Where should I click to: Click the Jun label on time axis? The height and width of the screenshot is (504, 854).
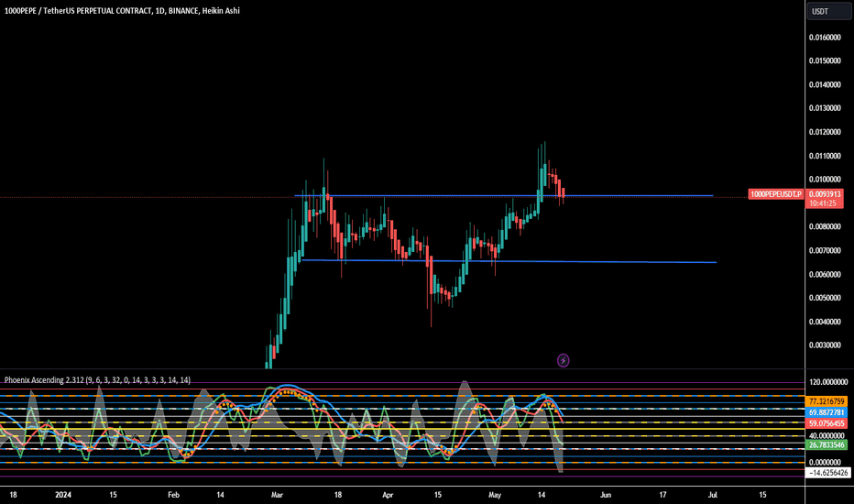click(605, 495)
